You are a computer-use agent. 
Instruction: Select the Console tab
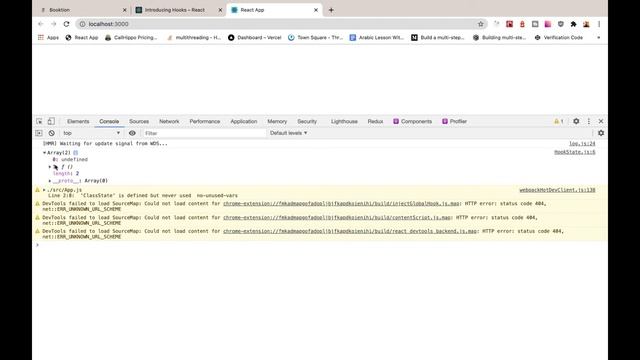pyautogui.click(x=109, y=121)
